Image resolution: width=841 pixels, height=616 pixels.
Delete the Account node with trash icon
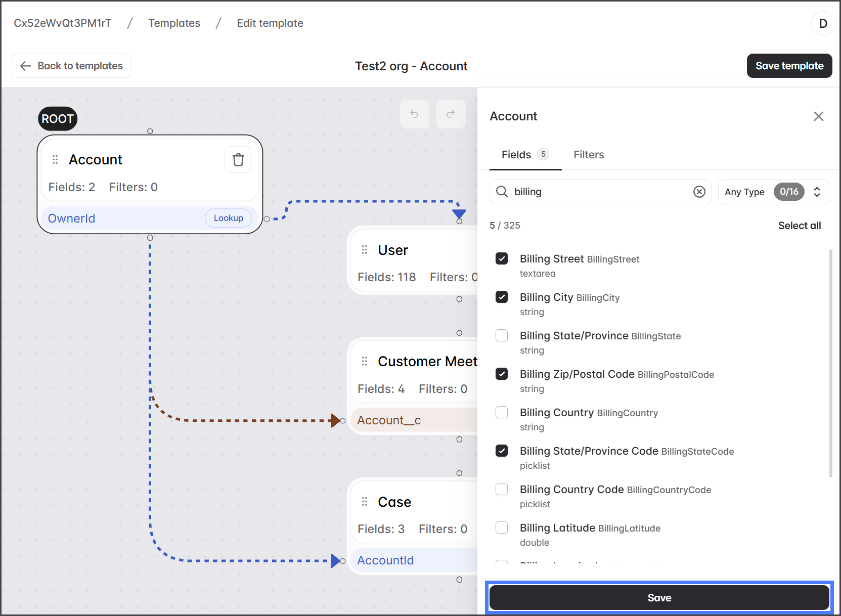(238, 160)
